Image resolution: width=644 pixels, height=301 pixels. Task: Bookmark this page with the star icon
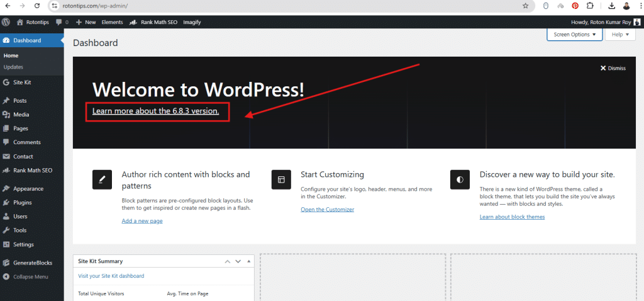[525, 6]
